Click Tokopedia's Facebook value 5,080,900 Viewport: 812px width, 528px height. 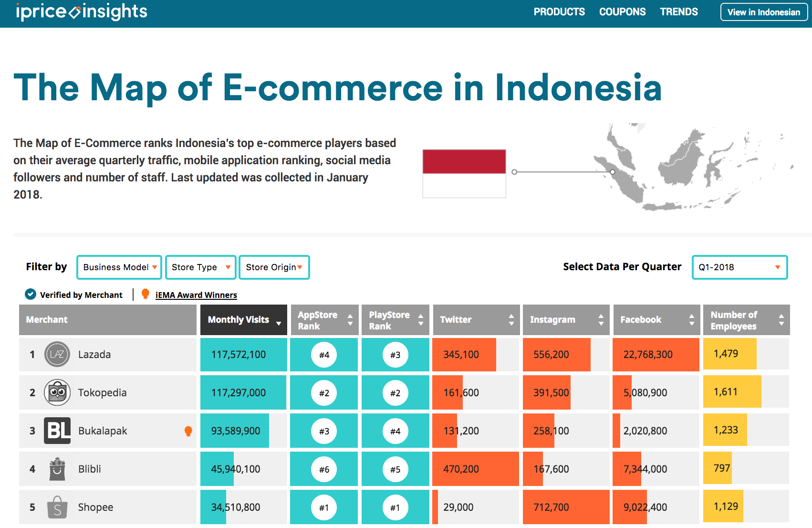[x=645, y=393]
